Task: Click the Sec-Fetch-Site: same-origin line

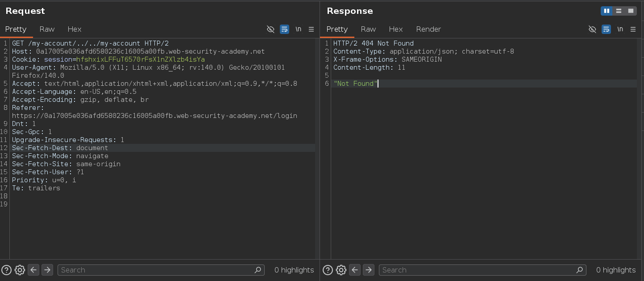Action: click(x=66, y=164)
